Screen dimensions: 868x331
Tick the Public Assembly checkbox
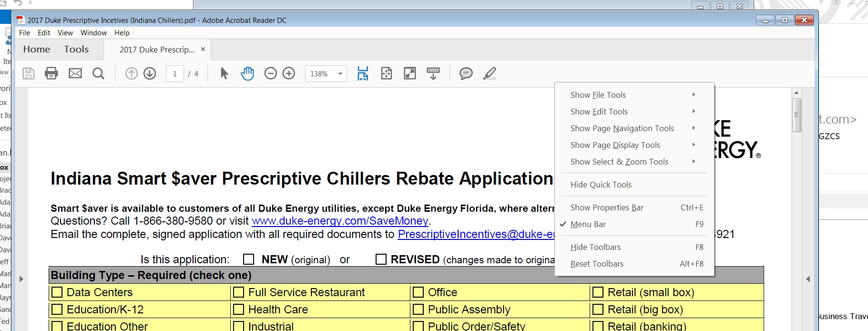click(x=418, y=310)
